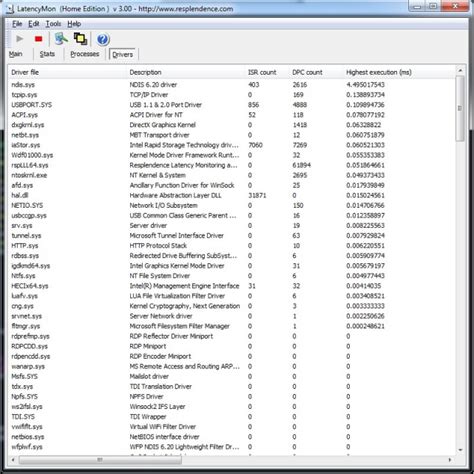Viewport: 474px width, 474px height.
Task: Select the Ntfs.sys driver row
Action: [231, 276]
